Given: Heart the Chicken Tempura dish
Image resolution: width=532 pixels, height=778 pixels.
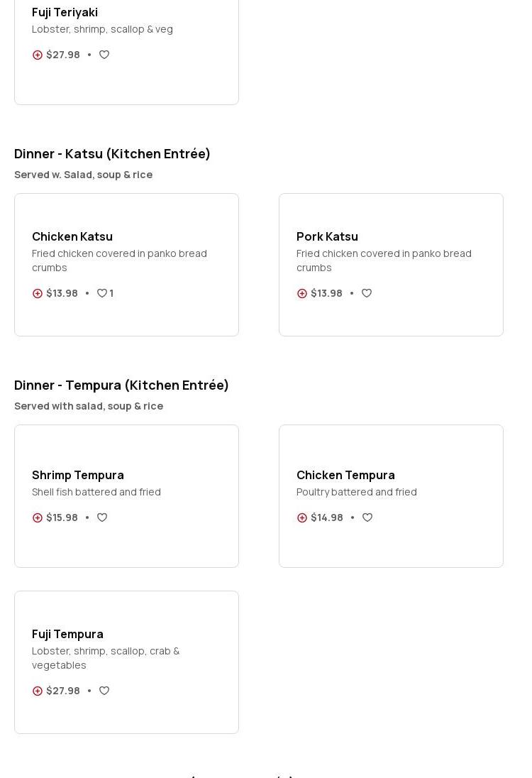Looking at the screenshot, I should [x=367, y=517].
